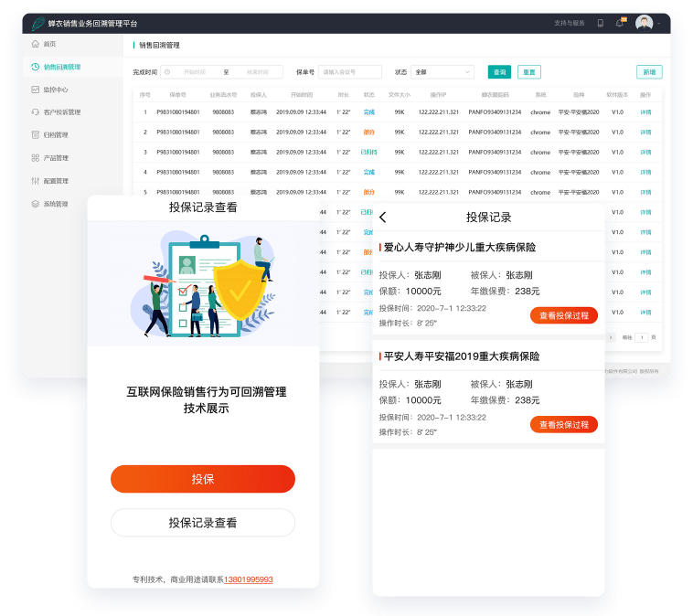Focus the 保单号 input field
Screen dimensions: 693x616
pyautogui.click(x=349, y=72)
